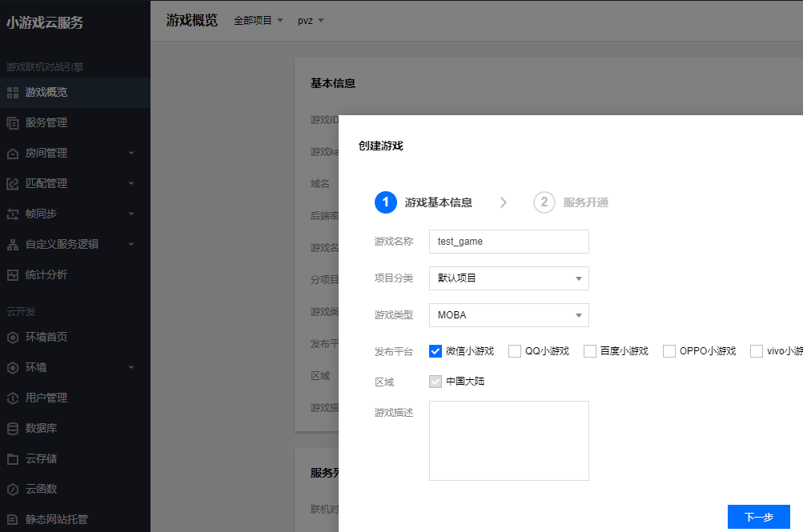Click the 创建游戏 dialog title
803x532 pixels.
point(381,146)
